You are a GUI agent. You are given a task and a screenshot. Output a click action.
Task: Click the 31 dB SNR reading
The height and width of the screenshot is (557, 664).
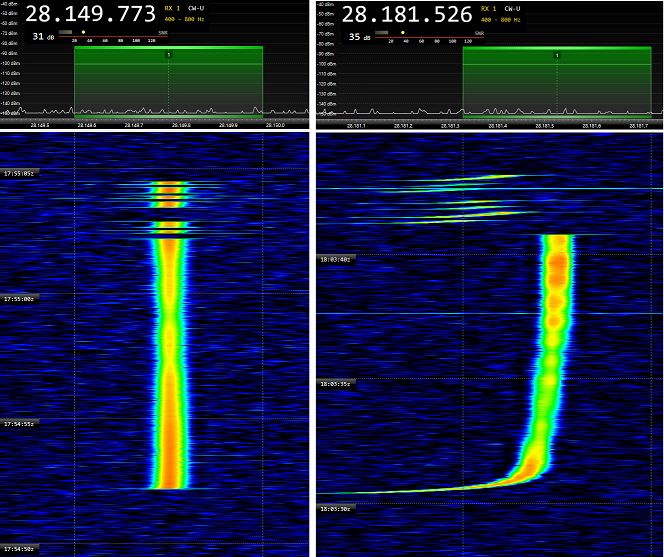(43, 37)
